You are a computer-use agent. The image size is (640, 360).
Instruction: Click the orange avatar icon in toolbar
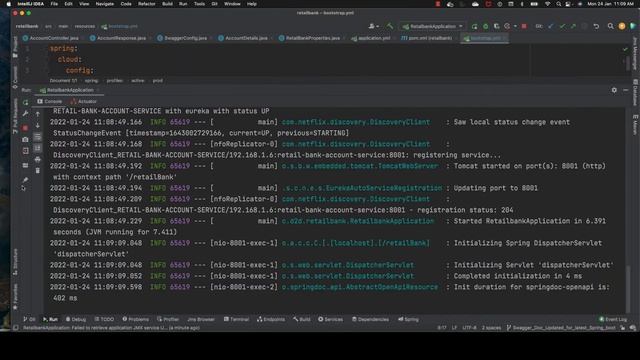coord(622,26)
